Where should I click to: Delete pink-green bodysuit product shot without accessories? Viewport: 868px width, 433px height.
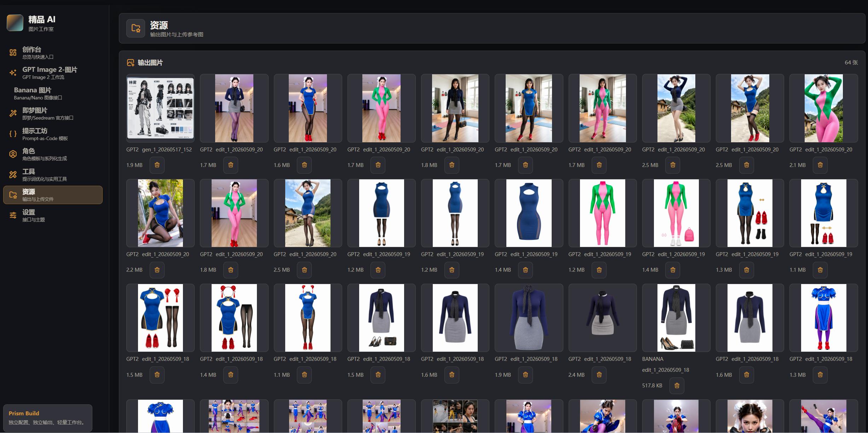599,270
